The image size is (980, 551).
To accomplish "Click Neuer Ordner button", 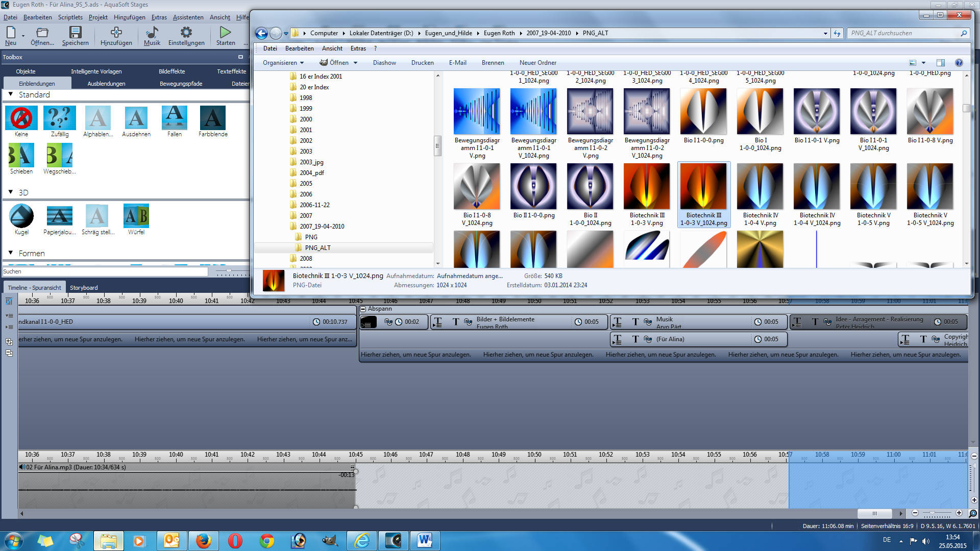I will coord(537,63).
